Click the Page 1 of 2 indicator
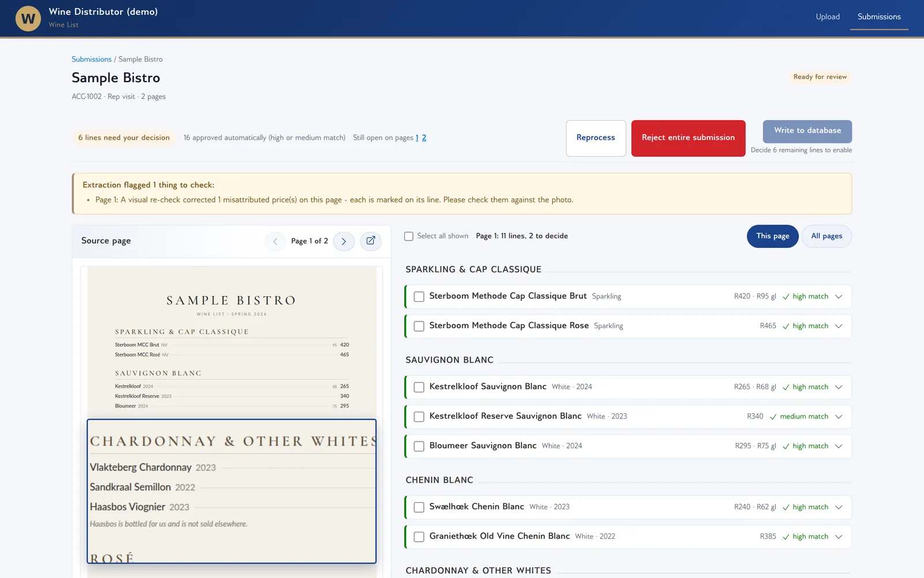This screenshot has width=924, height=578. 310,241
